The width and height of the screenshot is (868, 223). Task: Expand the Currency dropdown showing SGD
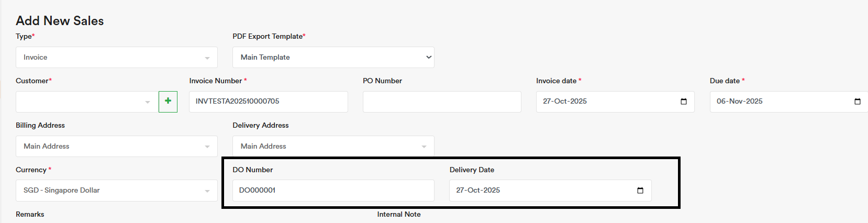[x=116, y=191]
